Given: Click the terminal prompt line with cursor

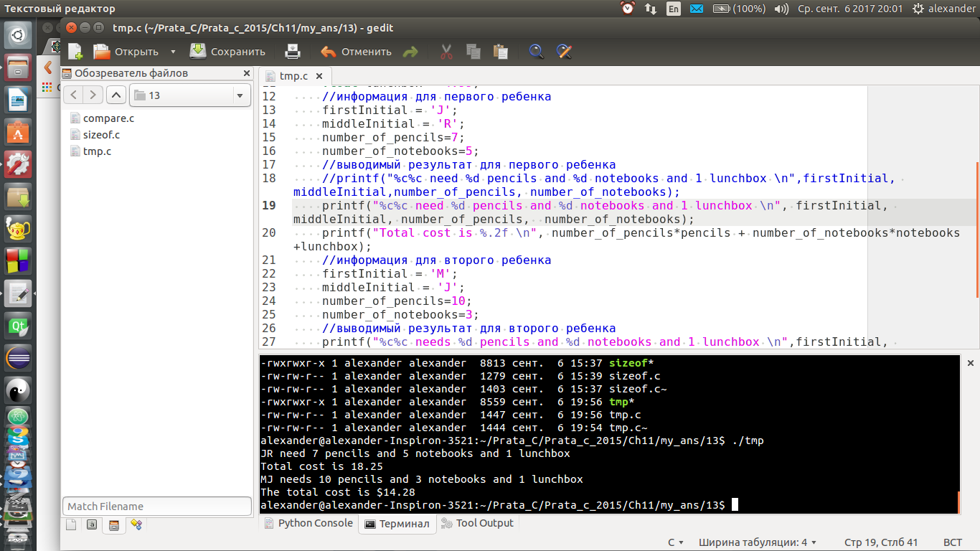Looking at the screenshot, I should coord(499,505).
